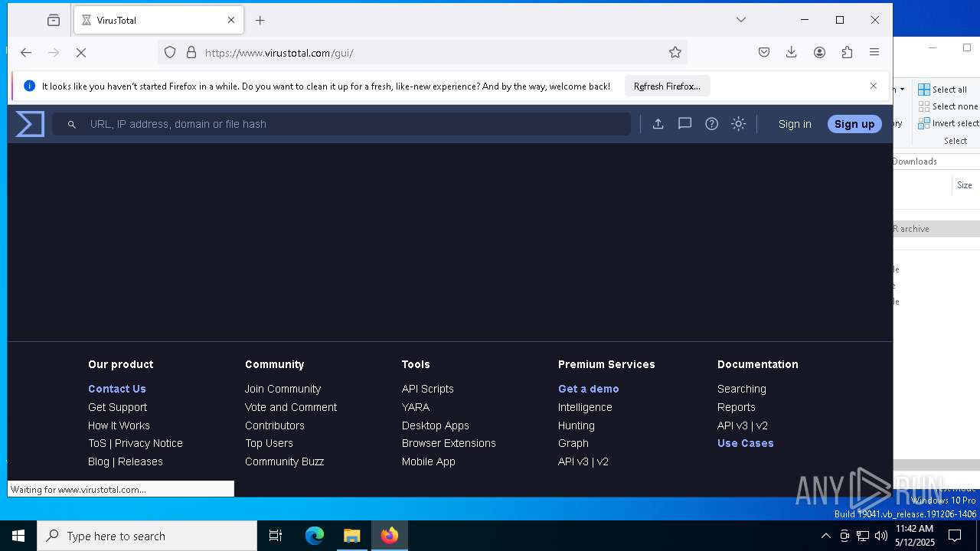
Task: Open the Firefox View icon
Action: point(54,21)
